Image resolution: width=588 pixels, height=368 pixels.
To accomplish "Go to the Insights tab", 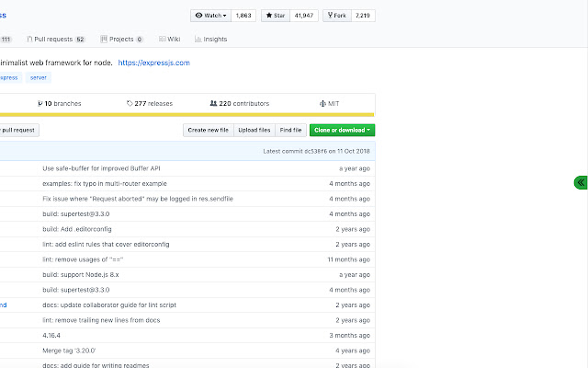I will pyautogui.click(x=210, y=39).
